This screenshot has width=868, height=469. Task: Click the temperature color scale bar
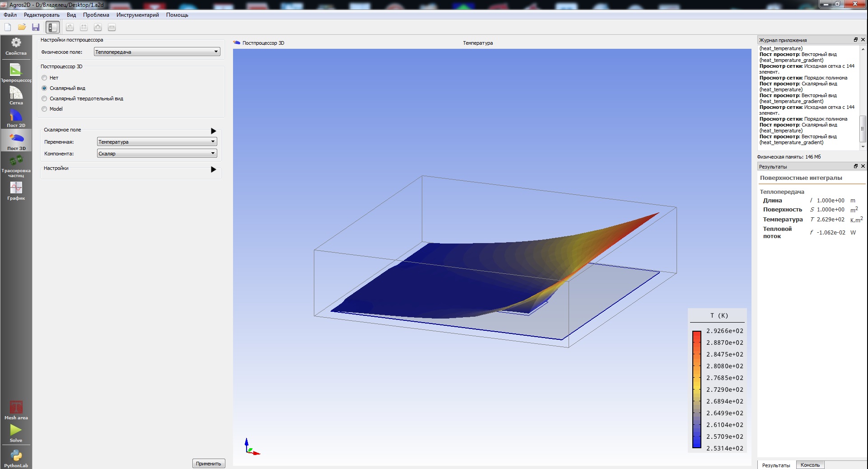click(696, 389)
